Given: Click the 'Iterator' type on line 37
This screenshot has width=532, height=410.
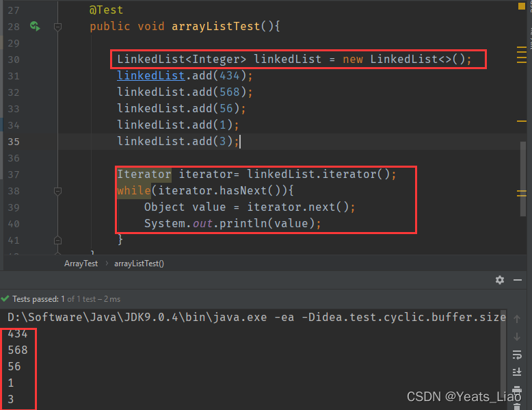Looking at the screenshot, I should pyautogui.click(x=144, y=174).
